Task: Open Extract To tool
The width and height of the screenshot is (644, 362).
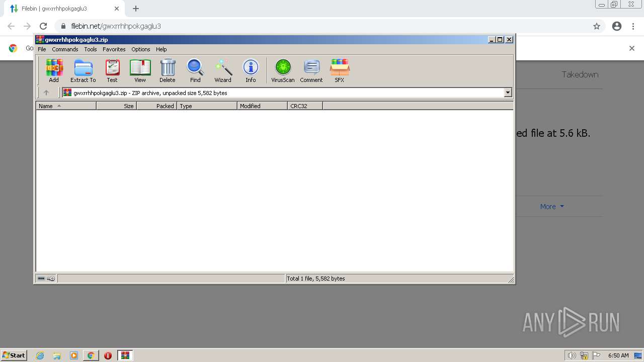Action: [83, 70]
